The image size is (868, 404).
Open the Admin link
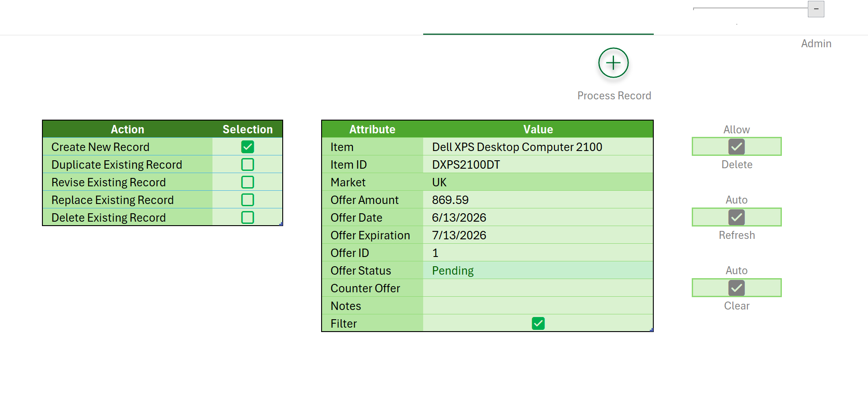pyautogui.click(x=816, y=44)
